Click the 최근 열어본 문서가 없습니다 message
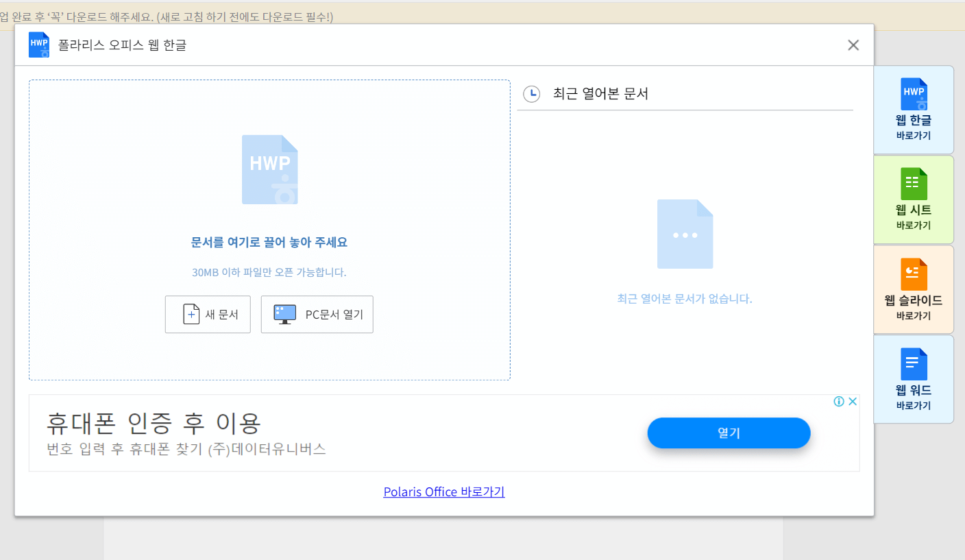This screenshot has width=965, height=560. [x=685, y=299]
